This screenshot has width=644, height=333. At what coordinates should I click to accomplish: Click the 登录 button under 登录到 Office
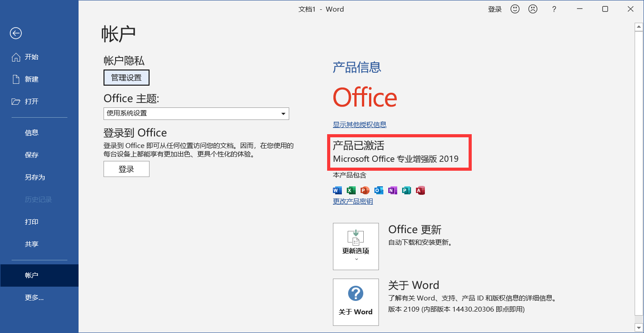(126, 169)
